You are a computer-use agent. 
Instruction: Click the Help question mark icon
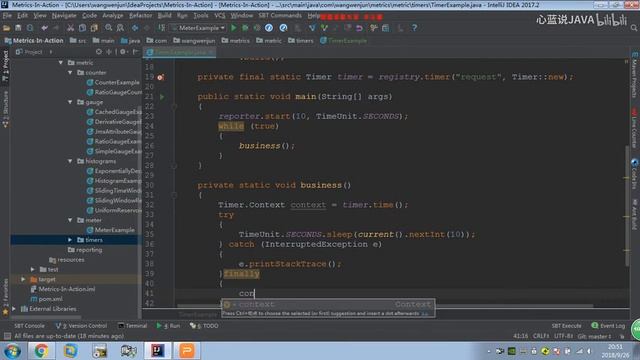(414, 28)
